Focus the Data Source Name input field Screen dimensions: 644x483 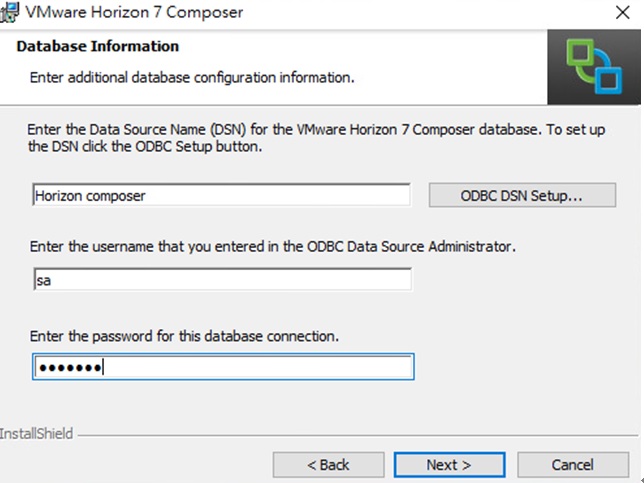tap(221, 196)
